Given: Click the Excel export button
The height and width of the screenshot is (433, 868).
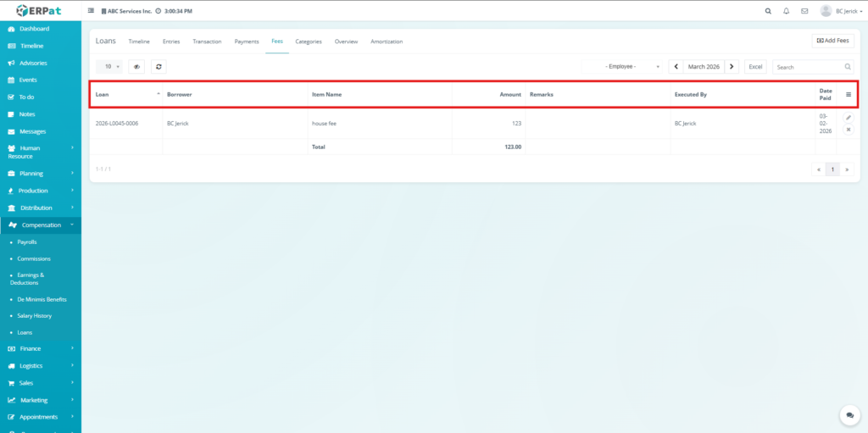Looking at the screenshot, I should [x=755, y=66].
